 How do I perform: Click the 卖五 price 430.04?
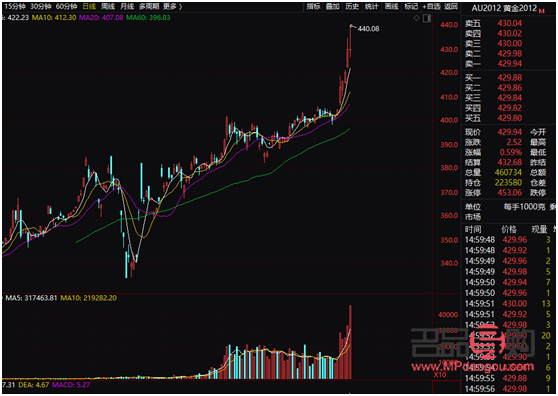[510, 23]
